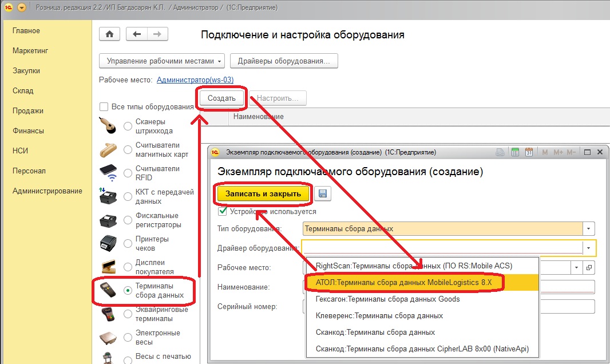Click the Драйверы оборудования... button

click(x=284, y=61)
